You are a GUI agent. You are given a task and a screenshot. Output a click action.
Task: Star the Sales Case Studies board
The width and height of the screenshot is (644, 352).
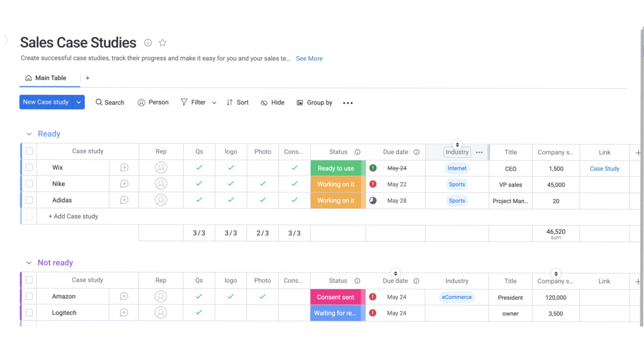pyautogui.click(x=163, y=43)
